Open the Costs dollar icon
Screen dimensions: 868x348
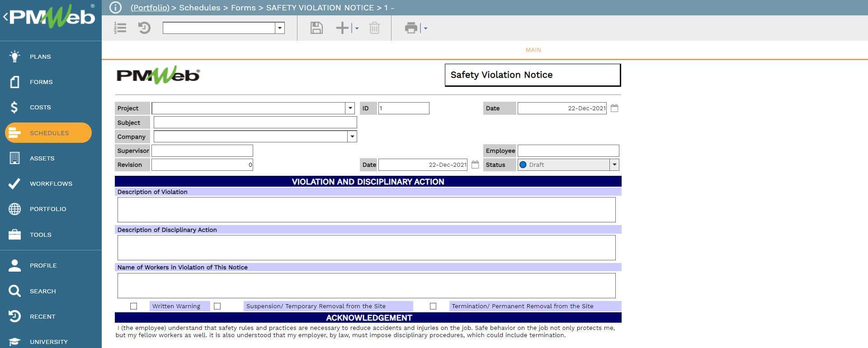tap(14, 107)
